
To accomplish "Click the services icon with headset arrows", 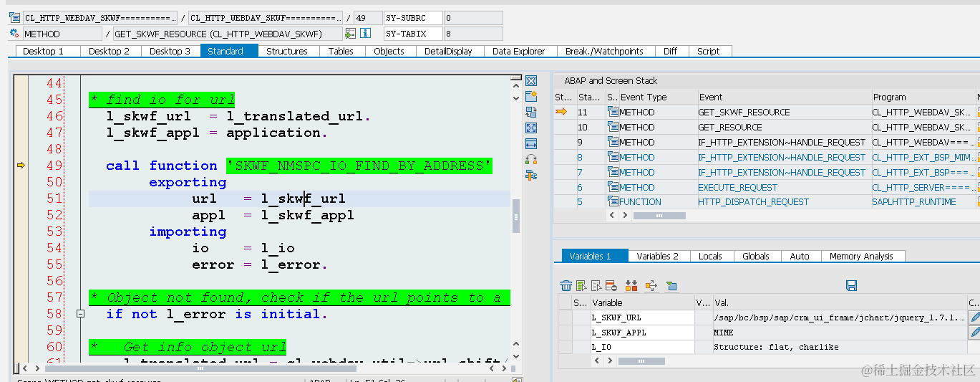I will tap(531, 159).
